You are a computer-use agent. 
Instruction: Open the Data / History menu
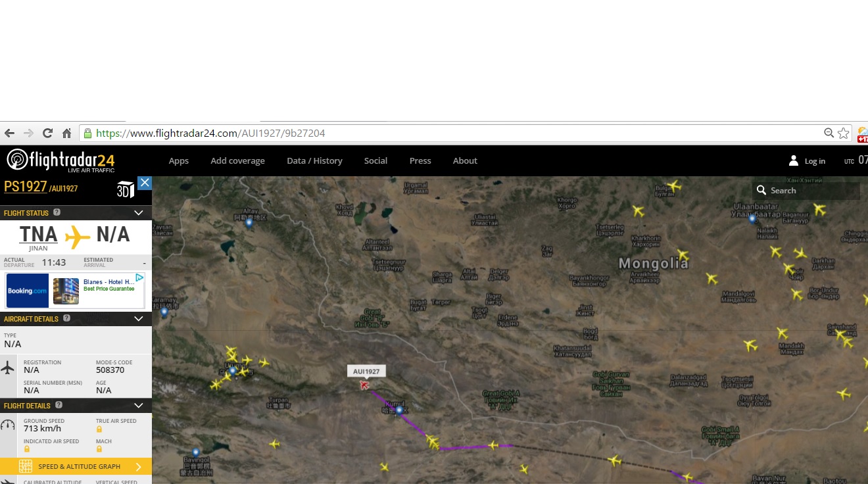[x=314, y=160]
